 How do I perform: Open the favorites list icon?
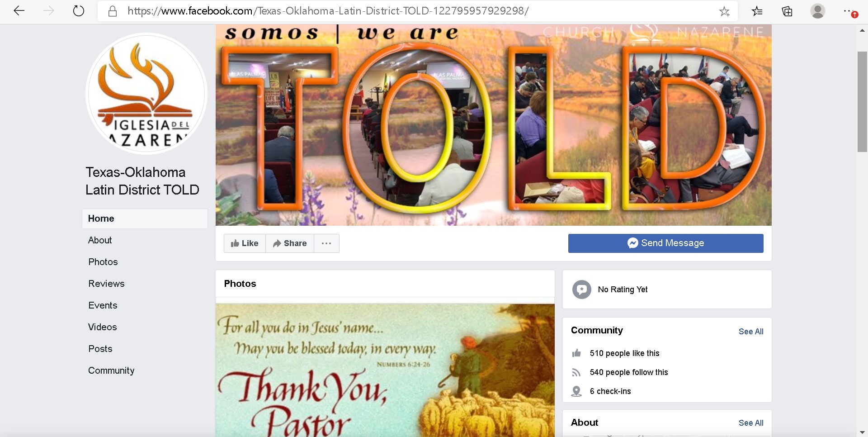(757, 11)
